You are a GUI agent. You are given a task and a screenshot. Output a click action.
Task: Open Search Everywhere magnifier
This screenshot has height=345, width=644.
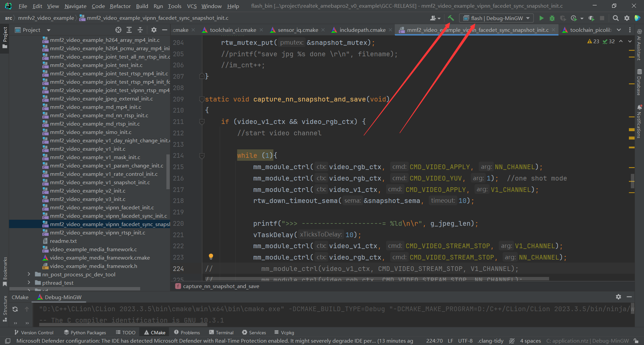(615, 18)
